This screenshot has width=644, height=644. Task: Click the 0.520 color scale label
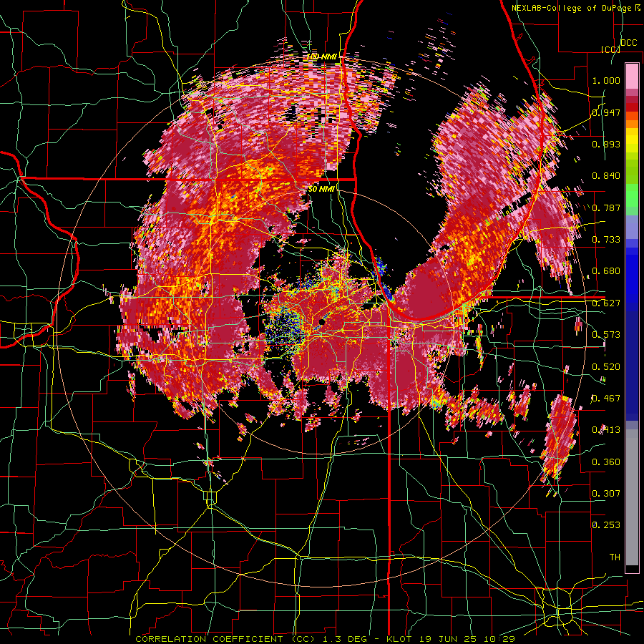coord(606,367)
